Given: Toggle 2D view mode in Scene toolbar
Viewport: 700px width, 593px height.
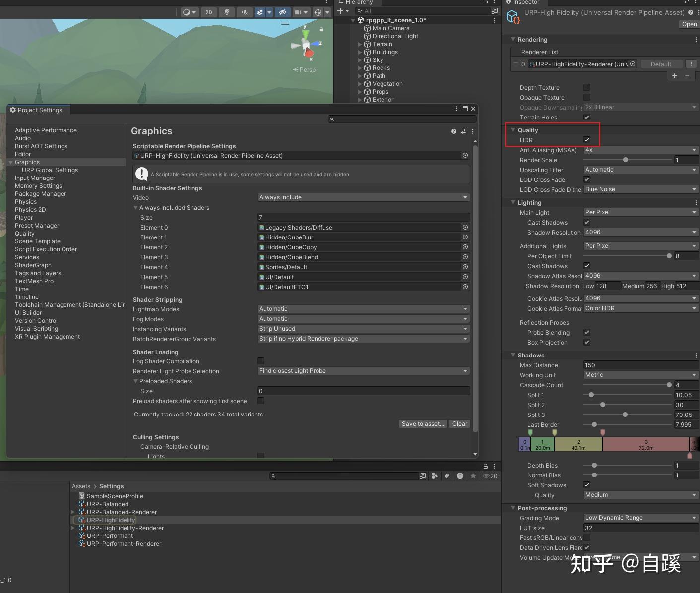Looking at the screenshot, I should click(x=209, y=12).
